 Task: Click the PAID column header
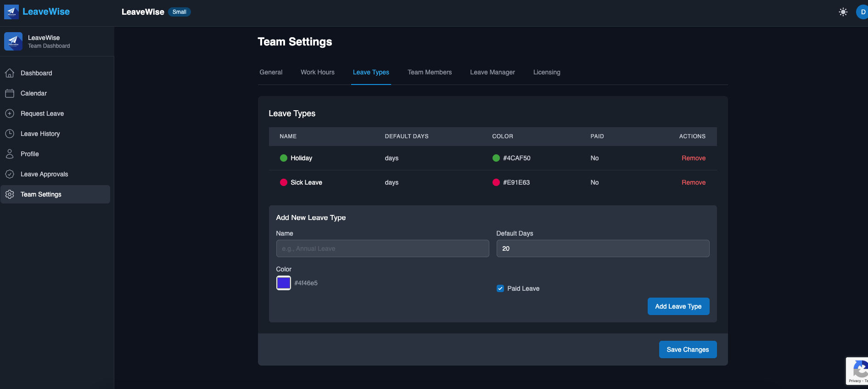[597, 136]
